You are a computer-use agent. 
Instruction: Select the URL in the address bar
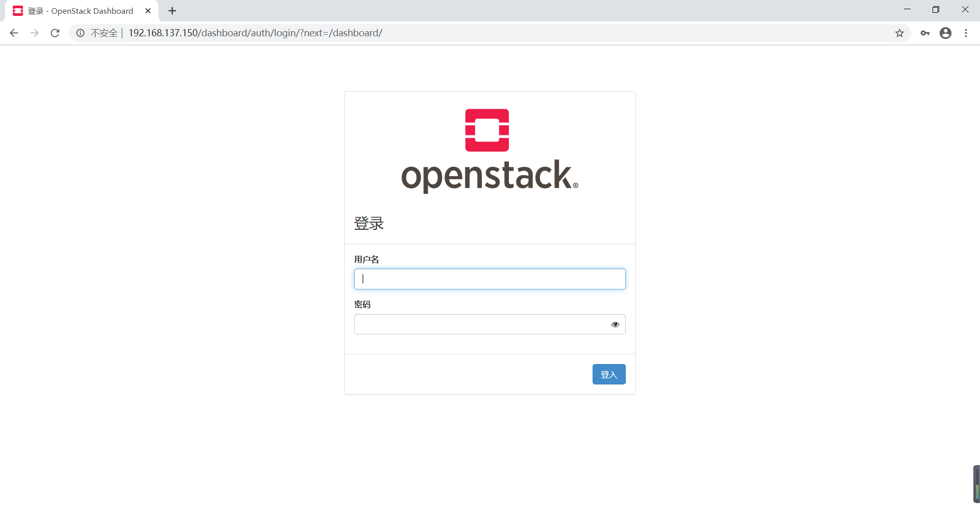tap(255, 33)
